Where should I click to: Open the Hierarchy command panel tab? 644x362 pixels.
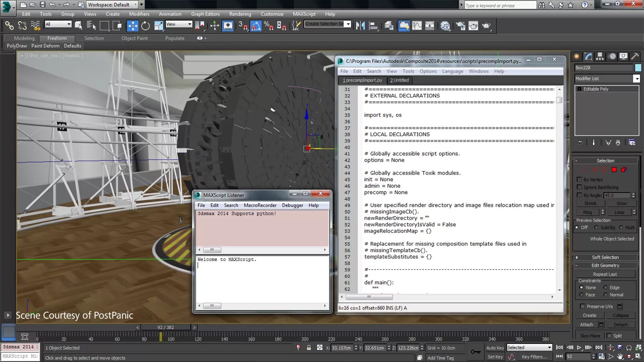600,56
